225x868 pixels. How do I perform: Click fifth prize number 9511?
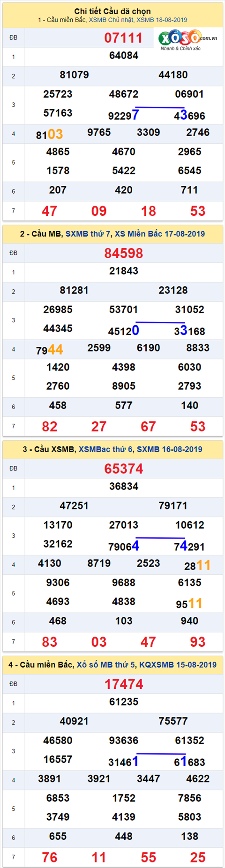(x=189, y=604)
